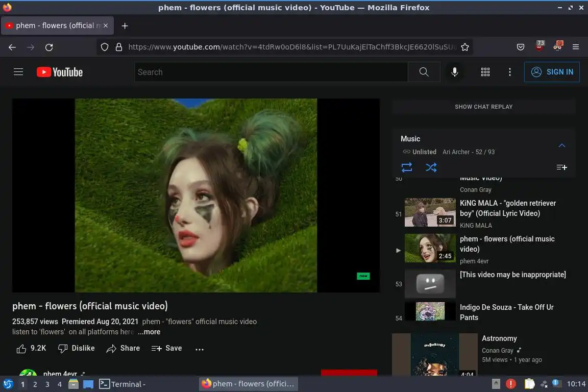The height and width of the screenshot is (392, 588).
Task: Click the green phem watermark in video
Action: click(363, 276)
